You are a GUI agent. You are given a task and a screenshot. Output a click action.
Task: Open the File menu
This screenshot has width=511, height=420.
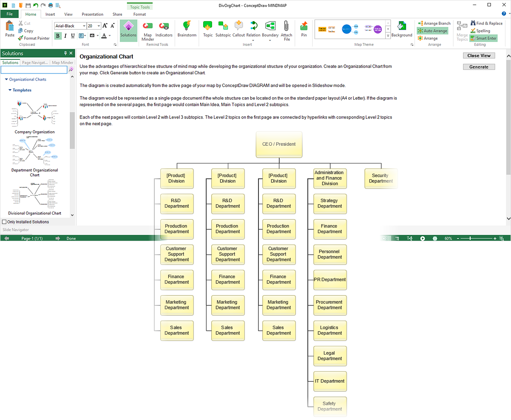click(9, 14)
